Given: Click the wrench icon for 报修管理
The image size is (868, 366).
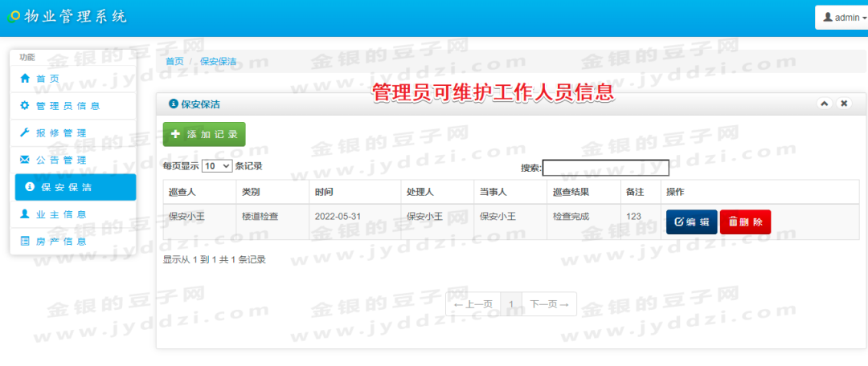Looking at the screenshot, I should click(x=24, y=132).
